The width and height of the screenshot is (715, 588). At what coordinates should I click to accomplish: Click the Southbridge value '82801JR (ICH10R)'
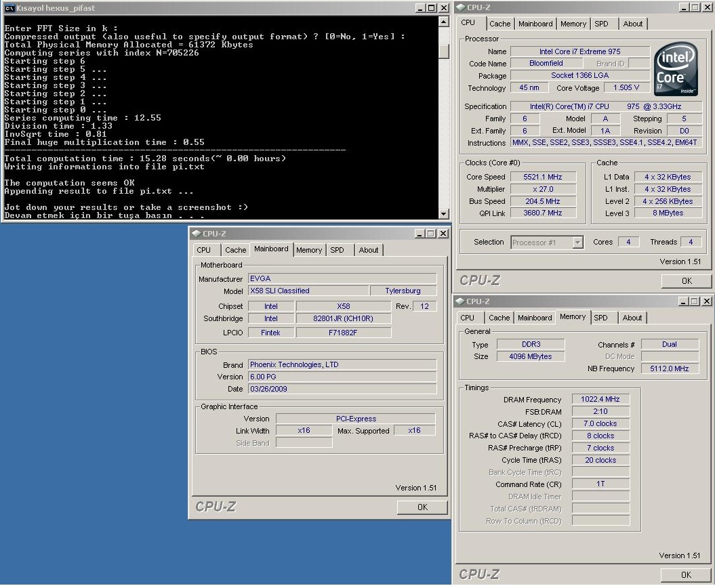tap(343, 318)
